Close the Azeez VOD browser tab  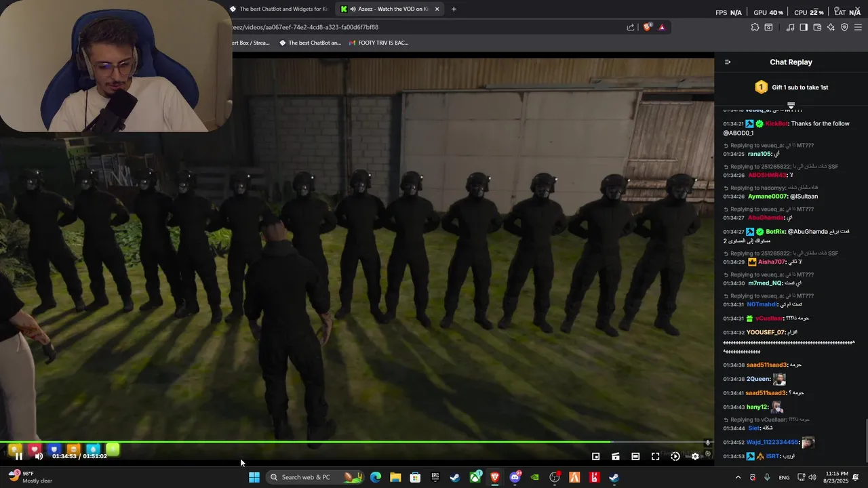[x=437, y=9]
